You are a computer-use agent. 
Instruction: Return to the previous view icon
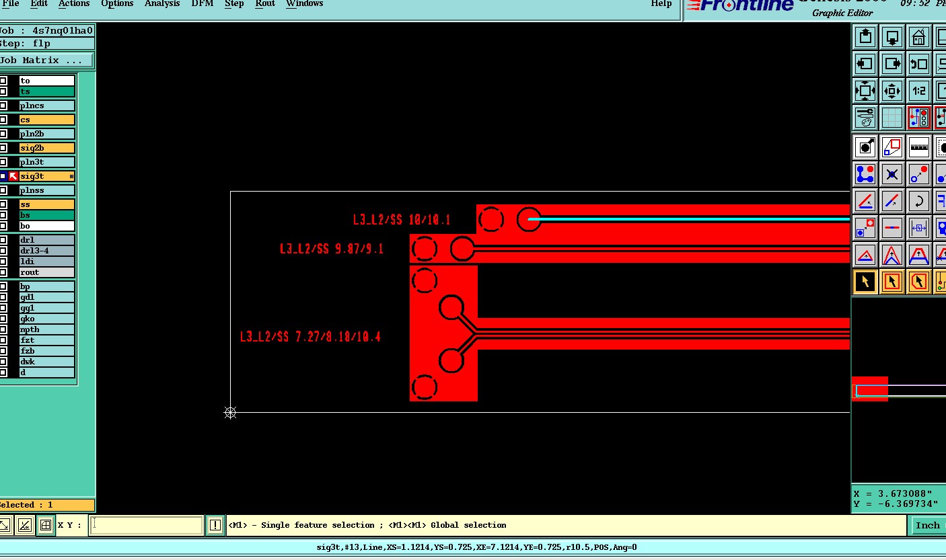pos(918,64)
